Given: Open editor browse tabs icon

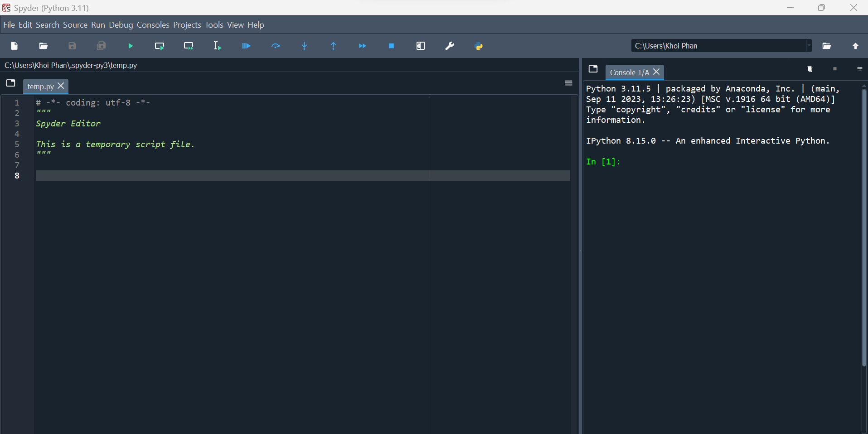Looking at the screenshot, I should (x=11, y=83).
